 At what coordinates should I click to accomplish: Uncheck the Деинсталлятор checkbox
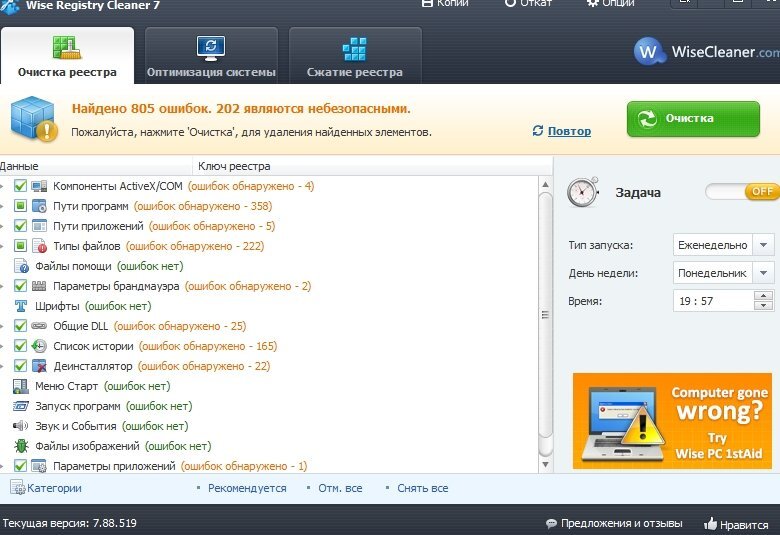pos(20,366)
